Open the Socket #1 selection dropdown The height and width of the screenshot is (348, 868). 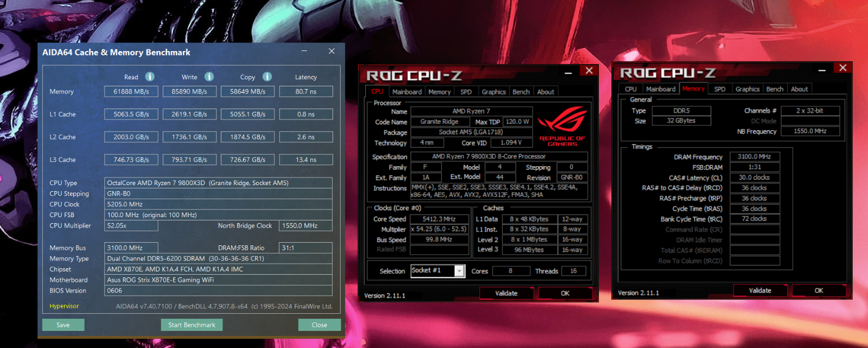click(x=459, y=271)
